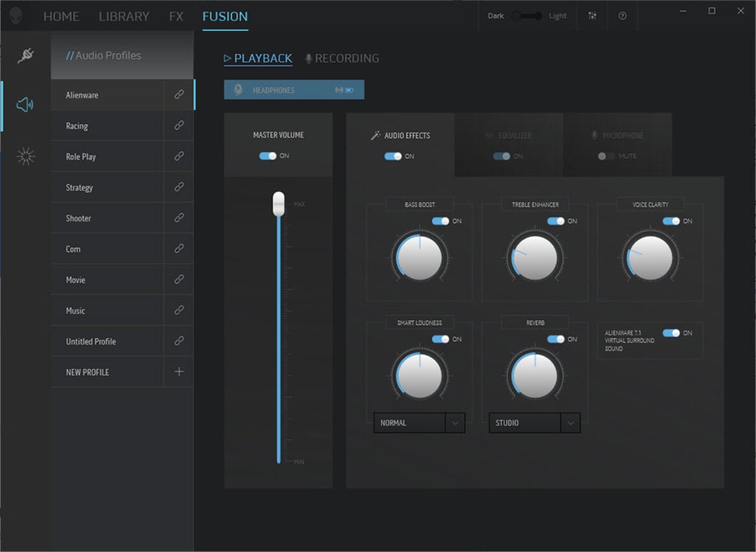Click the Treble Enhancer knob

[x=535, y=258]
